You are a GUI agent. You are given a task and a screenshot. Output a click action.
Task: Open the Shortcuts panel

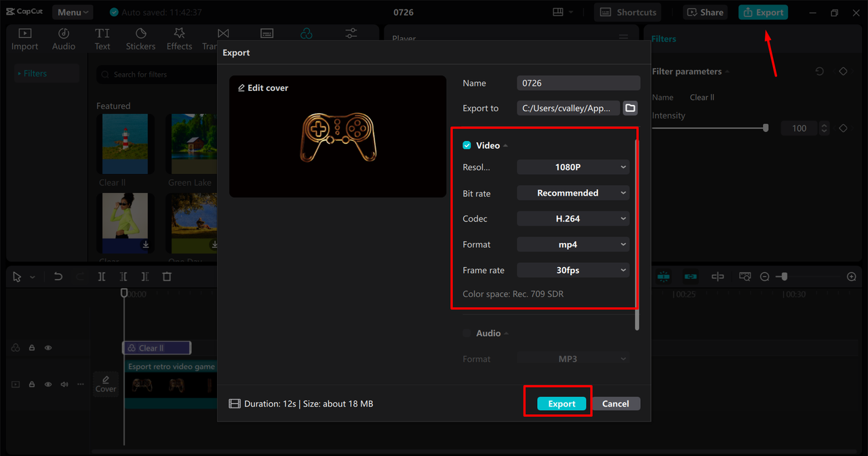pyautogui.click(x=628, y=12)
